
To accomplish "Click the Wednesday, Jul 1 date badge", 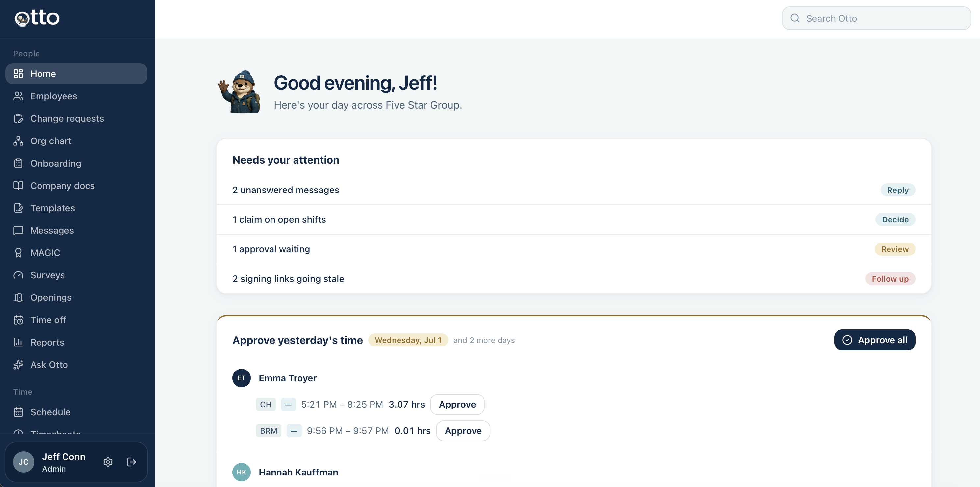I will pyautogui.click(x=408, y=340).
